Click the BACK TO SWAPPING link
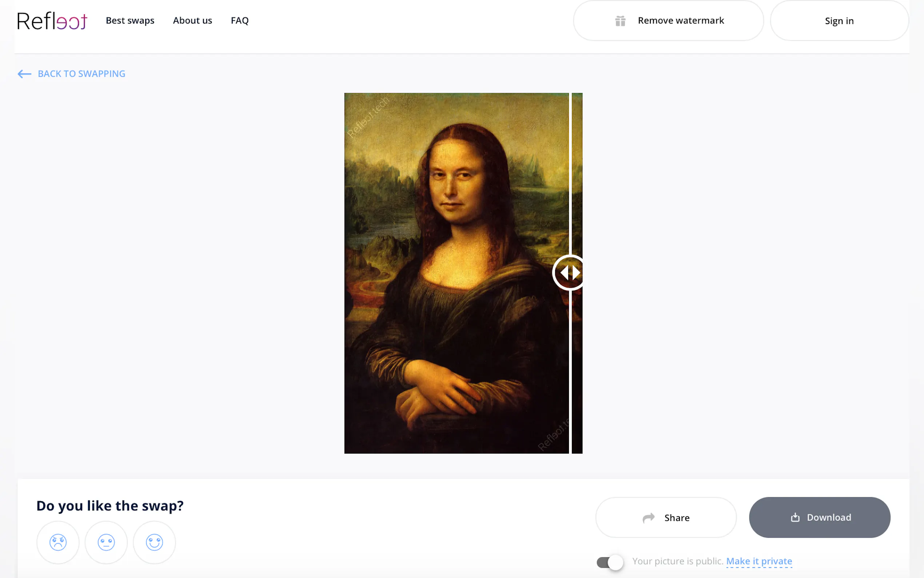 tap(81, 74)
